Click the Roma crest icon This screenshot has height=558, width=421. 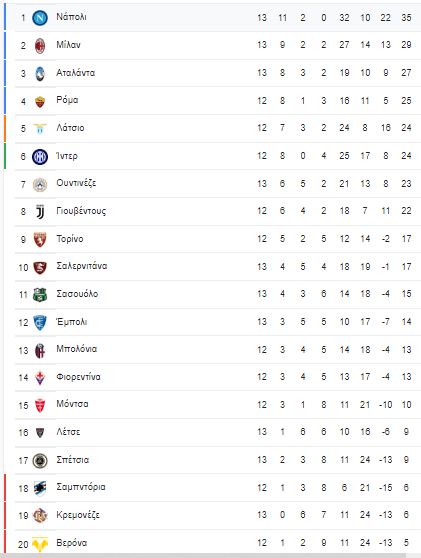click(x=40, y=101)
